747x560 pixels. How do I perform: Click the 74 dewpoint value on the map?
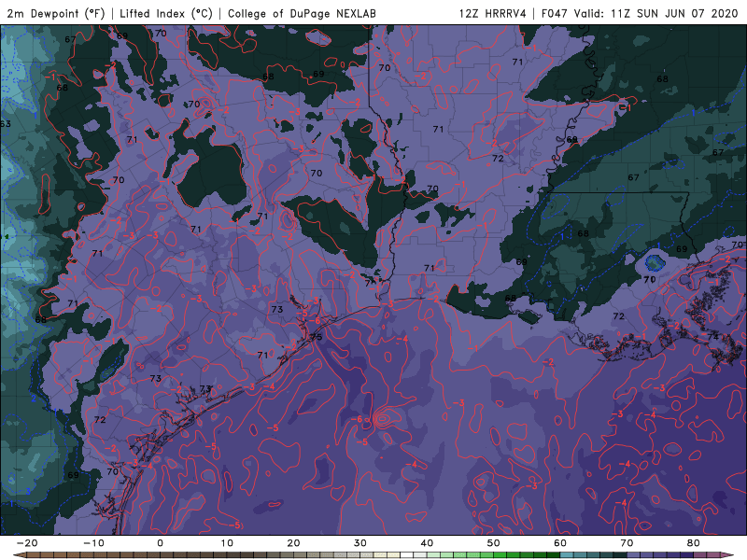click(x=712, y=337)
